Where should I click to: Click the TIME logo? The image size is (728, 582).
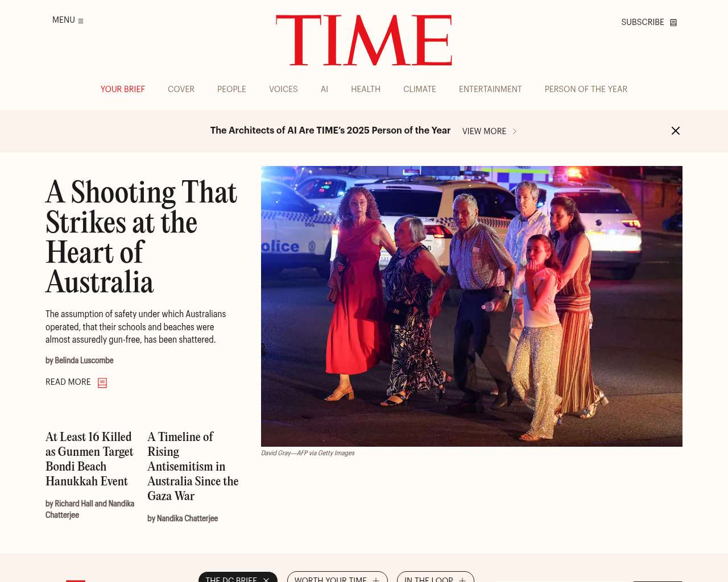[364, 40]
